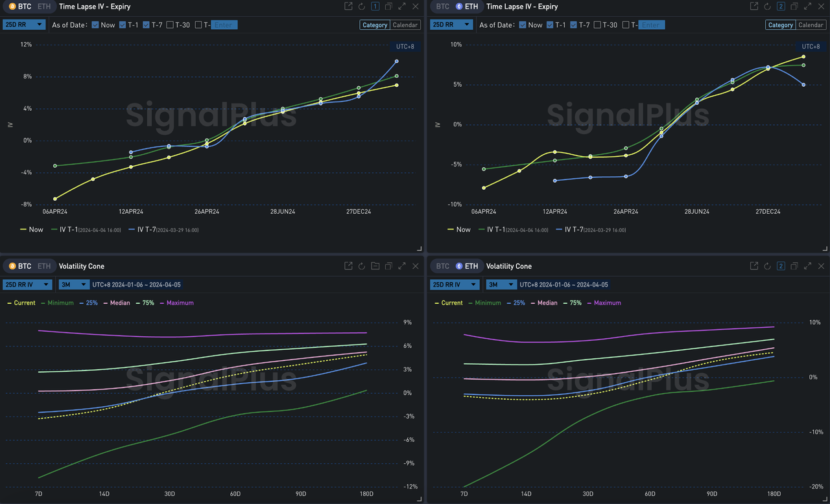Click the custom T- days input in ETH Time Lapse panel
The width and height of the screenshot is (830, 504).
click(651, 25)
